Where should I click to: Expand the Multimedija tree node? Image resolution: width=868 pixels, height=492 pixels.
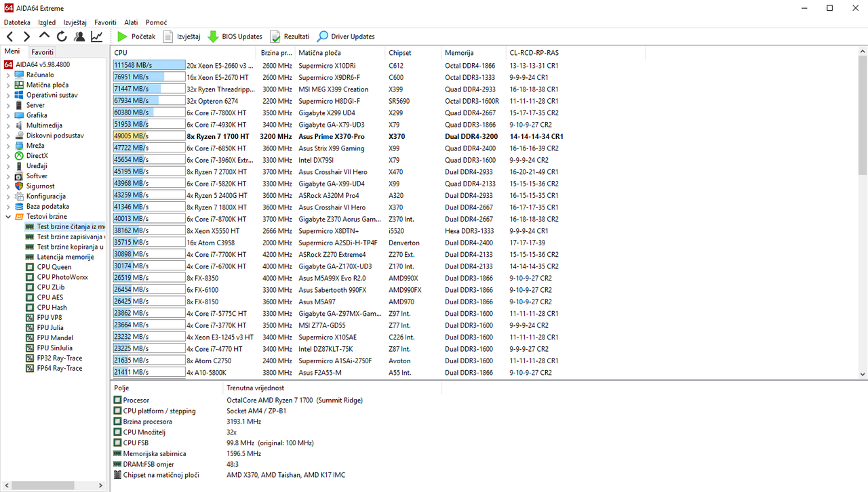(8, 125)
